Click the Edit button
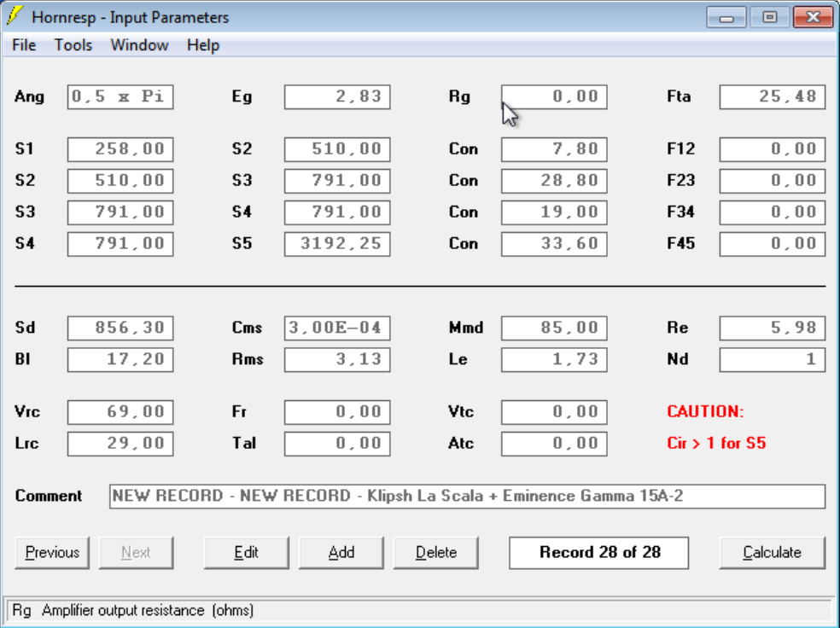840x628 pixels. [247, 553]
